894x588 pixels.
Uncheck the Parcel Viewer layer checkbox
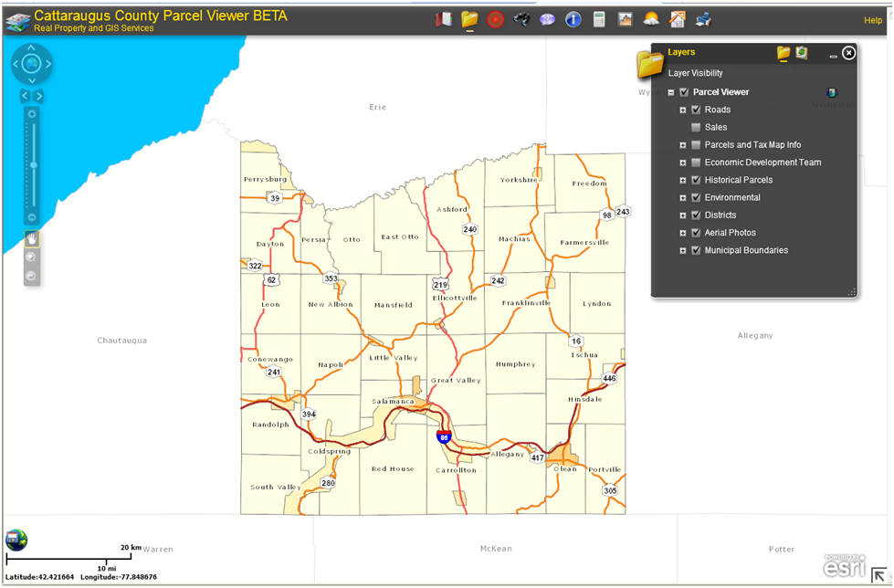tap(684, 92)
